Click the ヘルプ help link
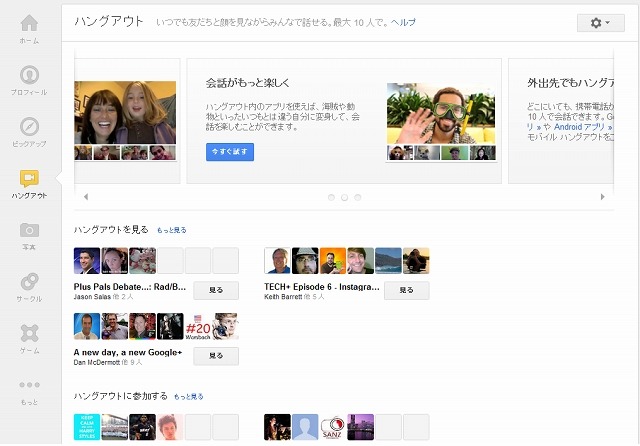This screenshot has height=446, width=640. [x=403, y=22]
